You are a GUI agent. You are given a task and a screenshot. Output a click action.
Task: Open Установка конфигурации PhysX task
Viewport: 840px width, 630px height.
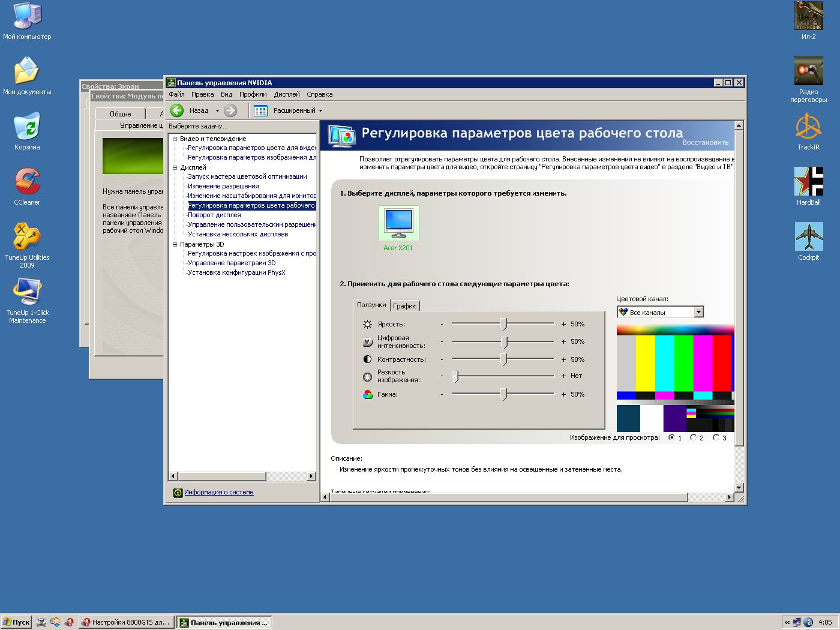236,272
